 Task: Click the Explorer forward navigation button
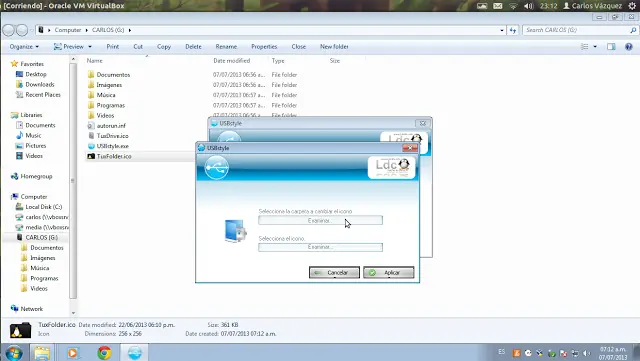(22, 30)
